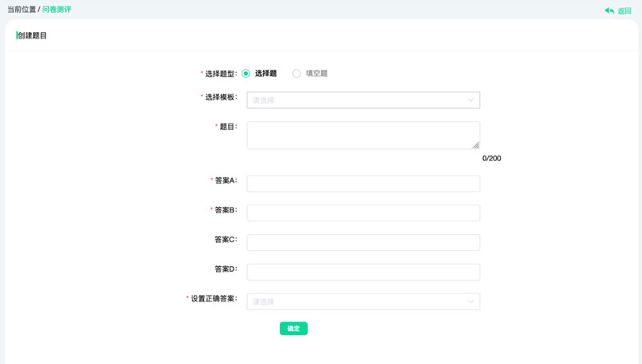642x364 pixels.
Task: Click the green return arrow icon
Action: point(609,10)
